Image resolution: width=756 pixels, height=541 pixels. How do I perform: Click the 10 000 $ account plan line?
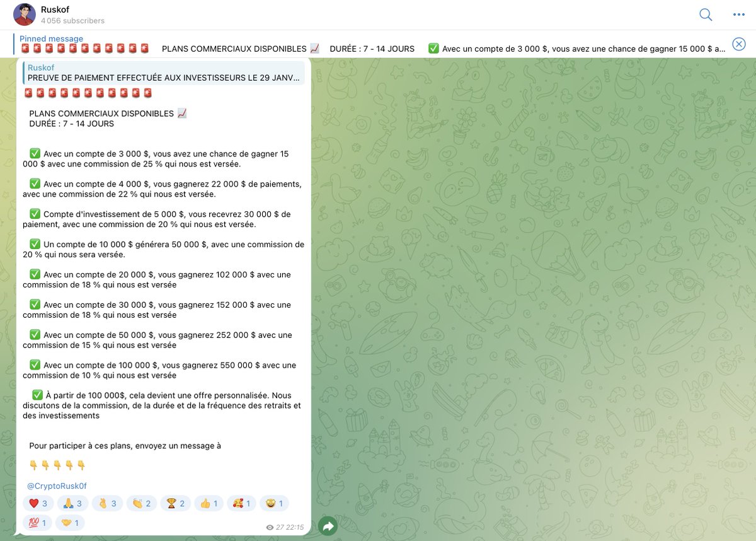[164, 250]
